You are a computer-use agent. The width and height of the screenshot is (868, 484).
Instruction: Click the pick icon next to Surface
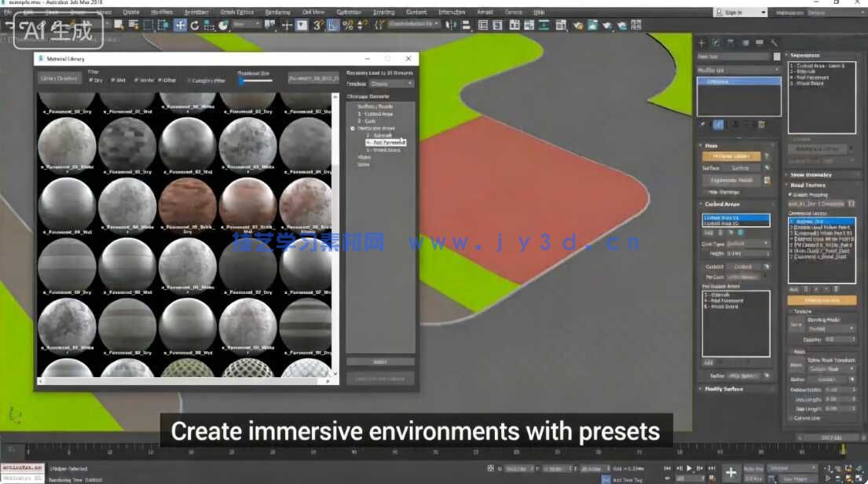pos(767,168)
